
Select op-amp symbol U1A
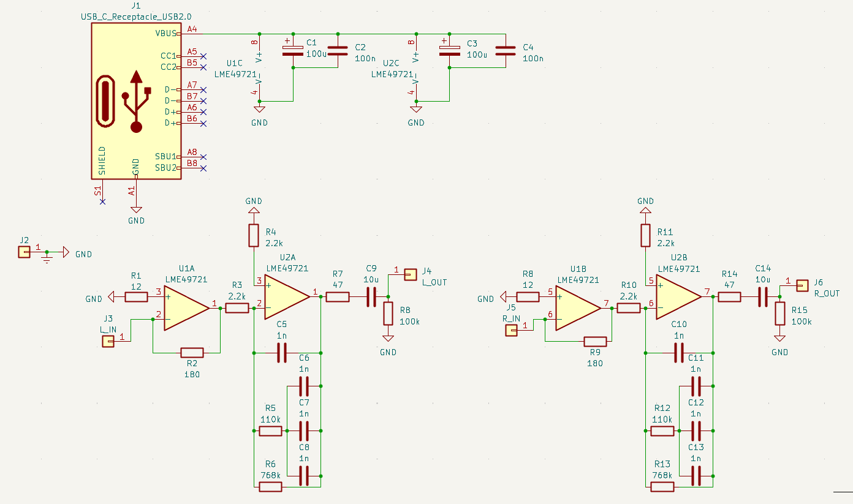[187, 309]
